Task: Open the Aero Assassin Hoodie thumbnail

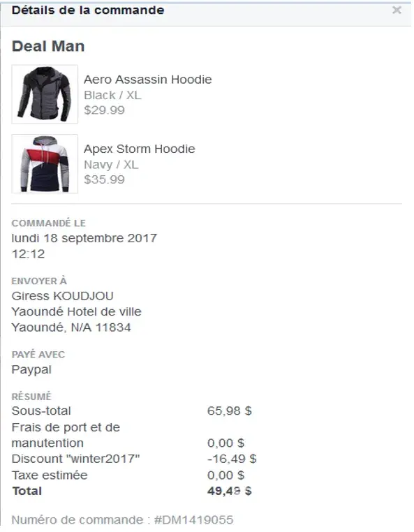Action: [x=45, y=94]
